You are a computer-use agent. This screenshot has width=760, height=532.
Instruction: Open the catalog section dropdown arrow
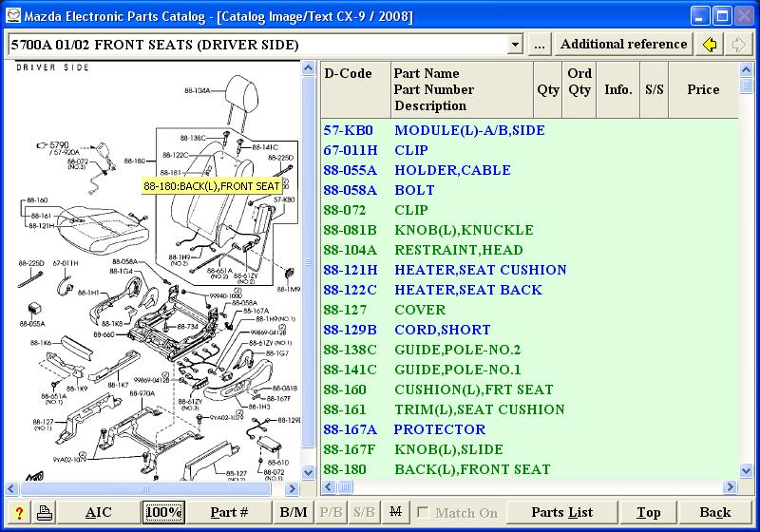515,45
